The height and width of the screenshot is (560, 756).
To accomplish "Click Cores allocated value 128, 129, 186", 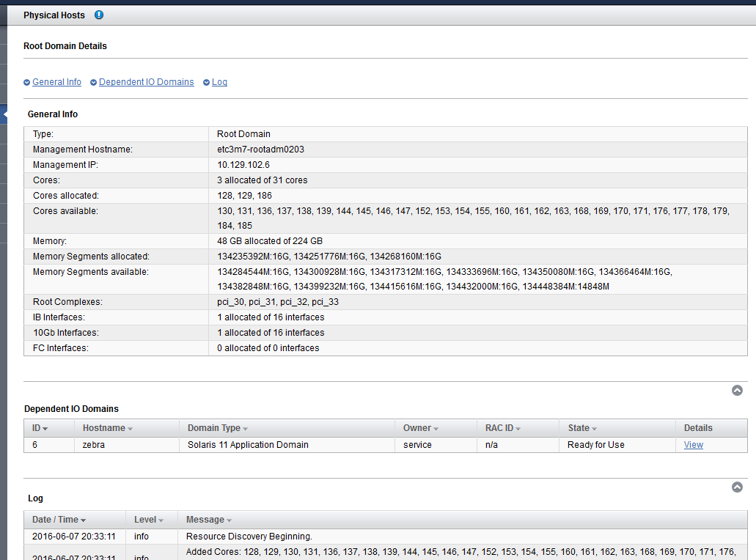I will coord(244,196).
